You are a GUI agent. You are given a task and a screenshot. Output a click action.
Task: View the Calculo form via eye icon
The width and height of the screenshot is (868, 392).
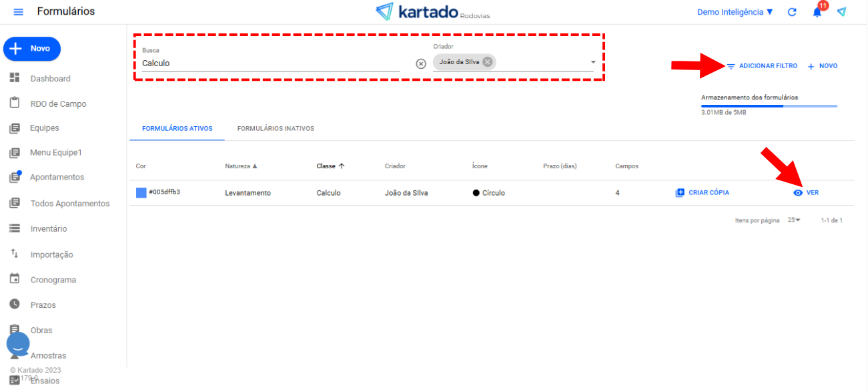tap(798, 193)
